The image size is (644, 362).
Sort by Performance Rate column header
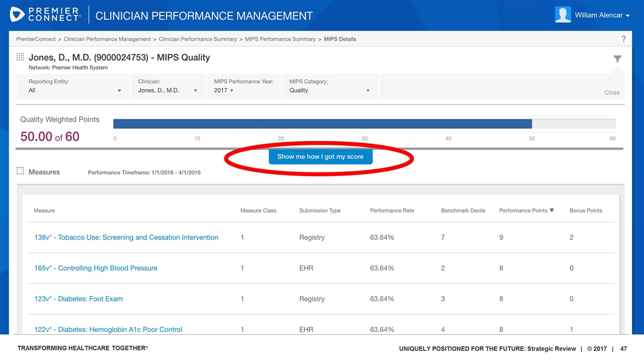pyautogui.click(x=392, y=211)
